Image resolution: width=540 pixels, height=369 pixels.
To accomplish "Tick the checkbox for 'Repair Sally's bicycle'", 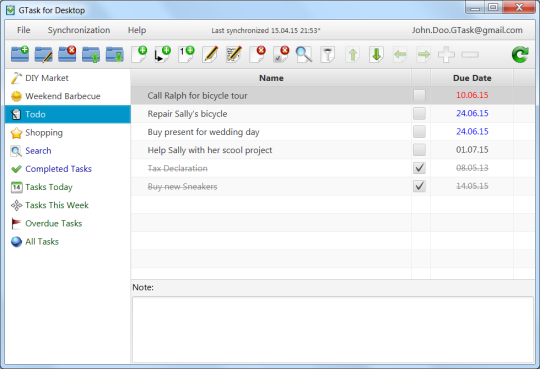I will pyautogui.click(x=419, y=113).
